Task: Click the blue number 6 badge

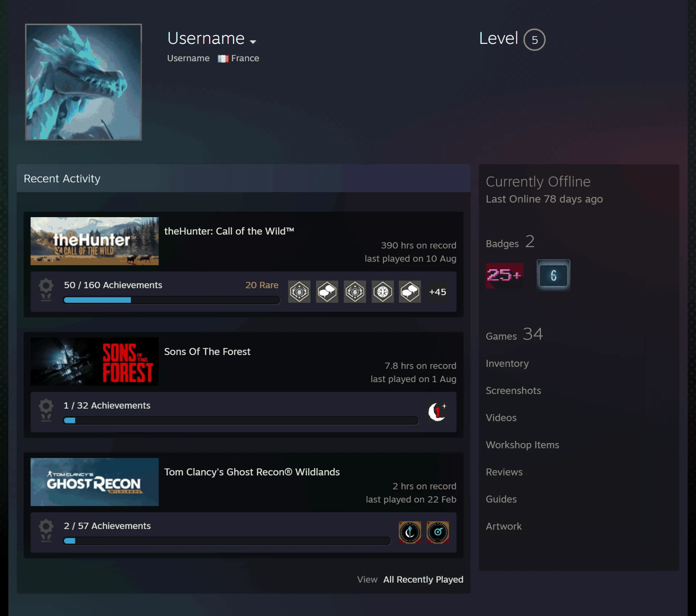Action: 553,275
